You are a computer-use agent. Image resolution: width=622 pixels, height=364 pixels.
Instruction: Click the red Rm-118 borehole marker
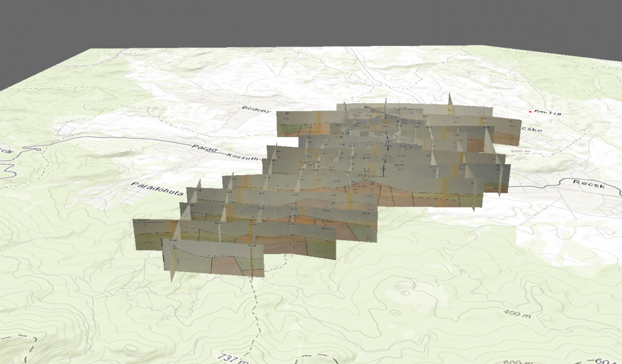[530, 112]
